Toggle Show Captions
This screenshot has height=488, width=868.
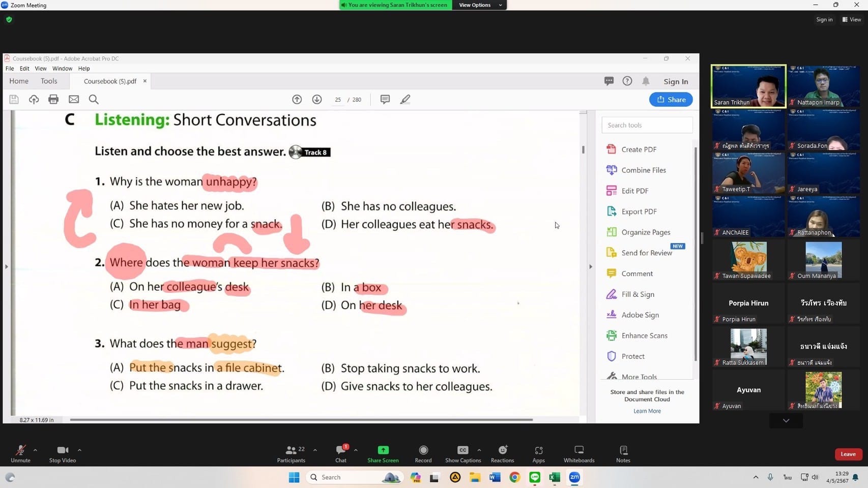(462, 450)
